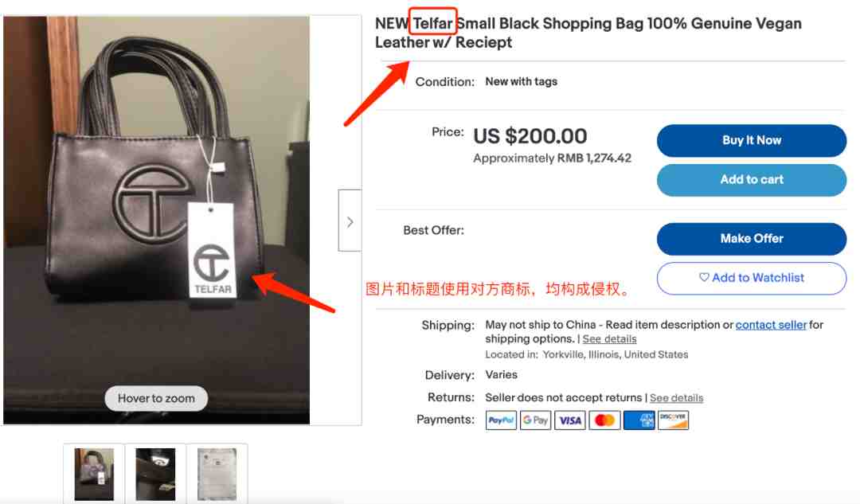Select the first bag thumbnail
860x504 pixels.
tap(94, 474)
